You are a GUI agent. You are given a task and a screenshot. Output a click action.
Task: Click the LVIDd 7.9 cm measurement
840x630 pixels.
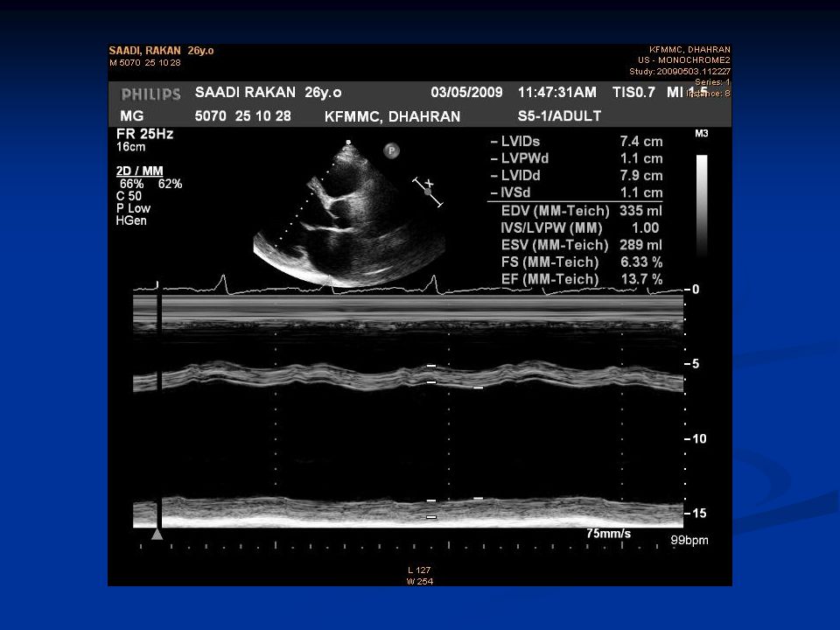[x=577, y=176]
